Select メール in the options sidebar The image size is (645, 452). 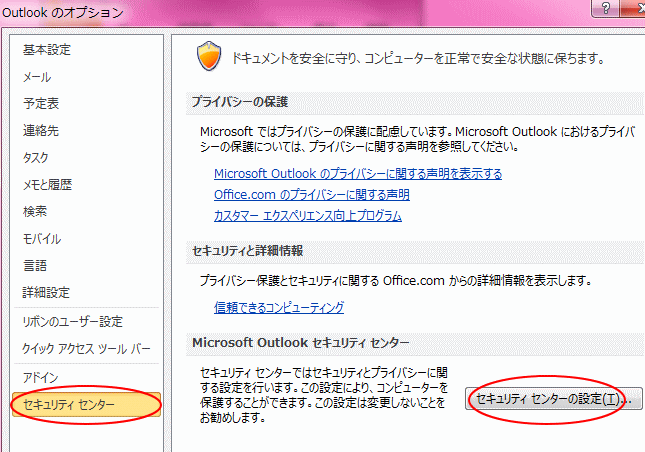click(x=37, y=77)
